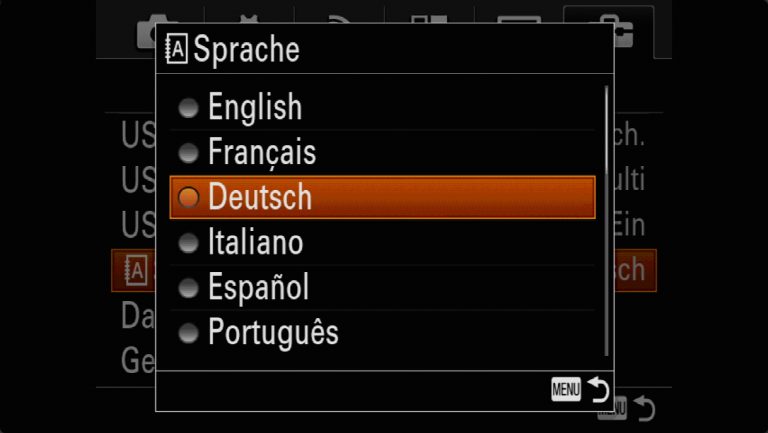Click language icon in highlighted background row
This screenshot has width=768, height=433.
tap(135, 270)
